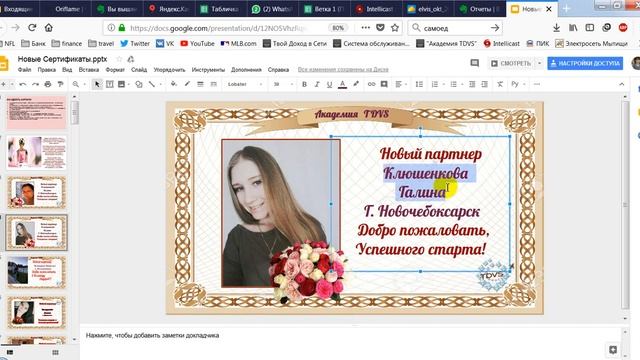Select the arrow cursor tool
640x360 pixels.
97,84
